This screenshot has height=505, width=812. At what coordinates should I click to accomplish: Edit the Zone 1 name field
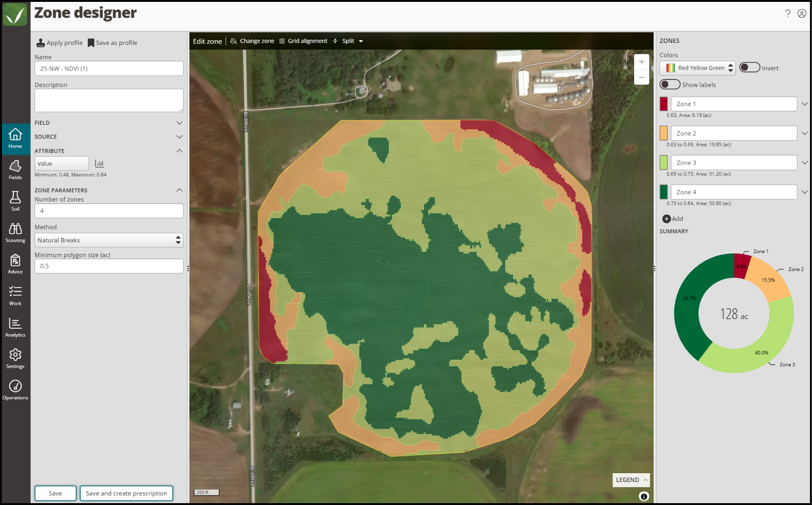click(734, 104)
